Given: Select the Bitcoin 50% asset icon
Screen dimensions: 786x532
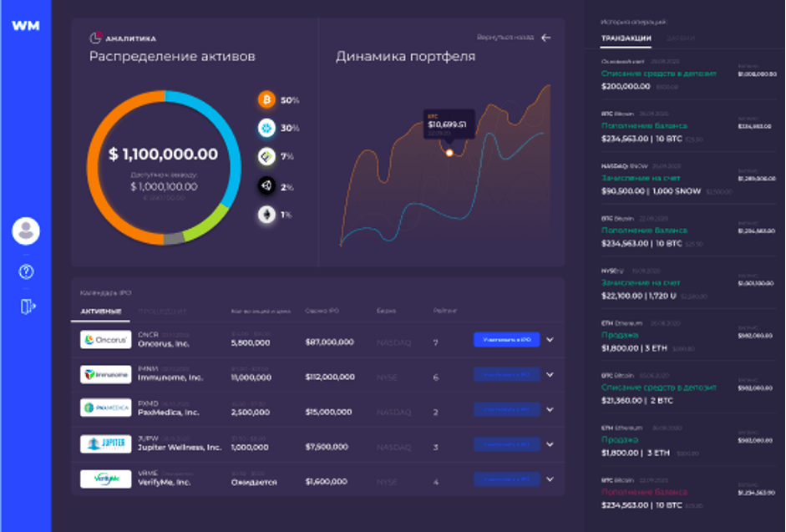Looking at the screenshot, I should coord(266,99).
